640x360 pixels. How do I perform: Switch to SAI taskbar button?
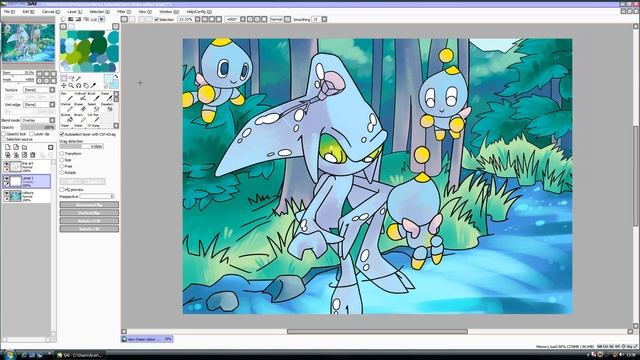[80, 355]
